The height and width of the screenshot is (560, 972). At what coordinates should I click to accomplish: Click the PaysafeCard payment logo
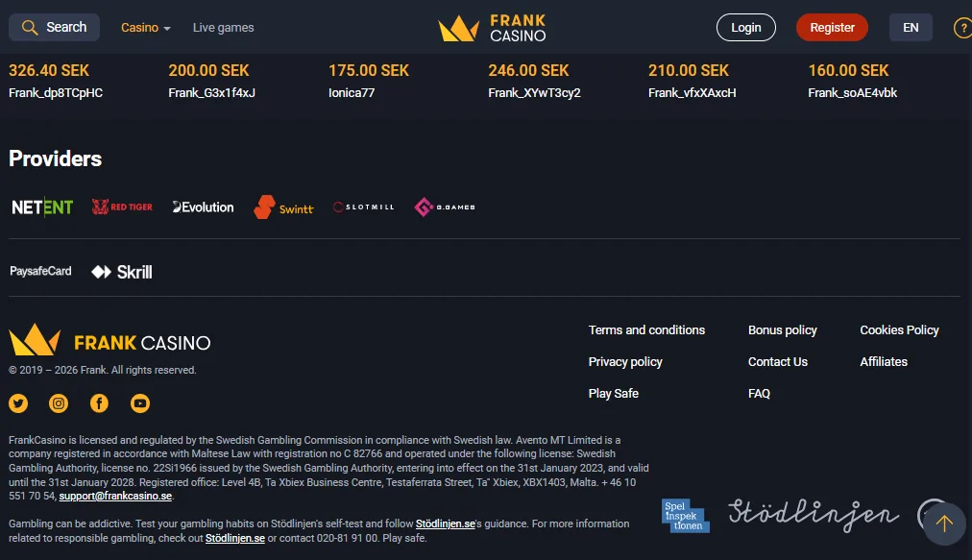pyautogui.click(x=40, y=271)
